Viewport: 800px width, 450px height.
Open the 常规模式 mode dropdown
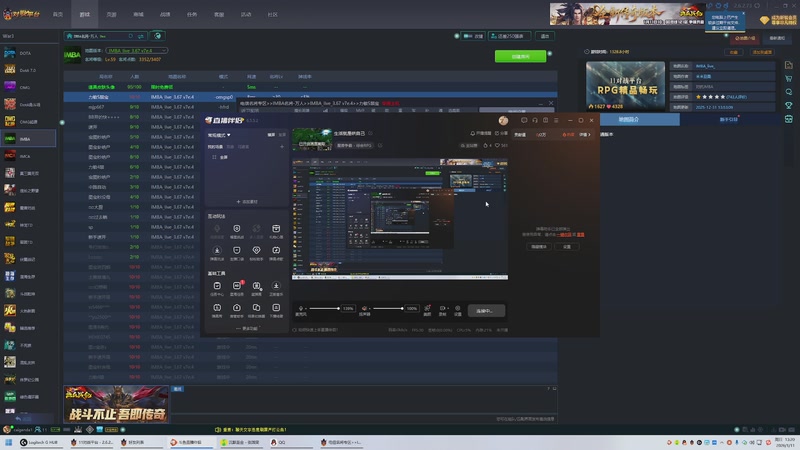(x=219, y=135)
